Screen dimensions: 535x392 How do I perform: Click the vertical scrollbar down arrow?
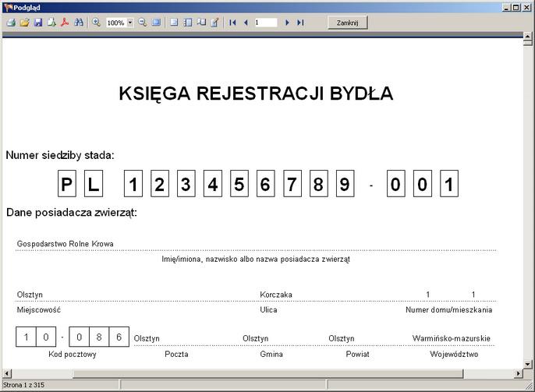(x=528, y=363)
